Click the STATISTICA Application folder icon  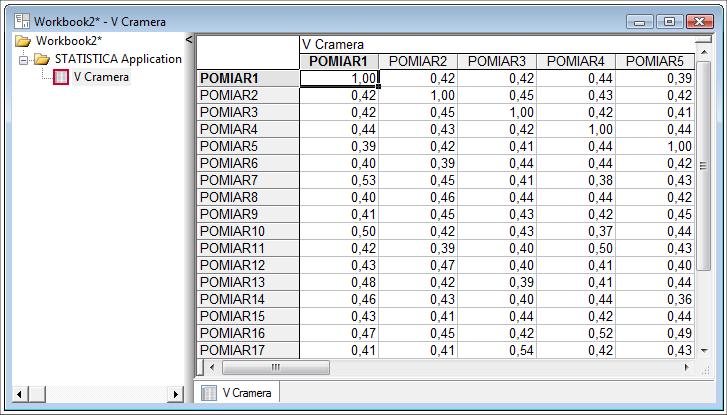point(42,59)
